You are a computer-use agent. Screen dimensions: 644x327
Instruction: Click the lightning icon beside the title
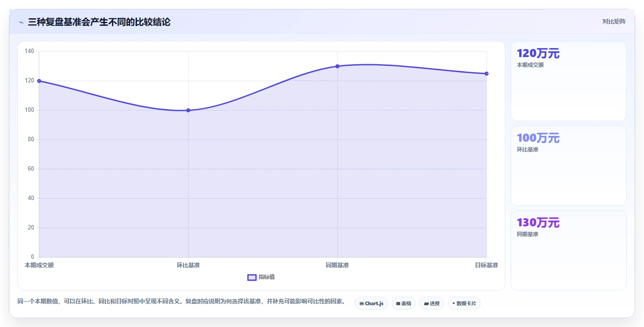pos(21,22)
